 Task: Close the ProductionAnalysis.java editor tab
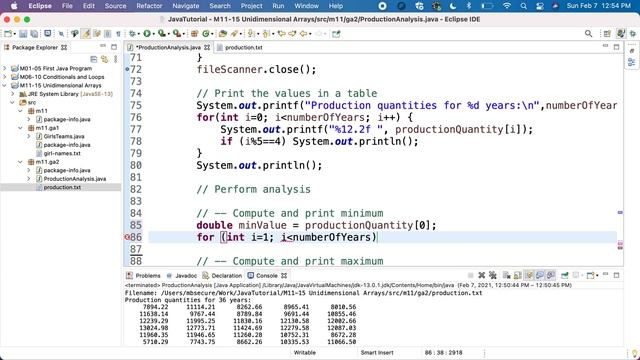tap(207, 47)
